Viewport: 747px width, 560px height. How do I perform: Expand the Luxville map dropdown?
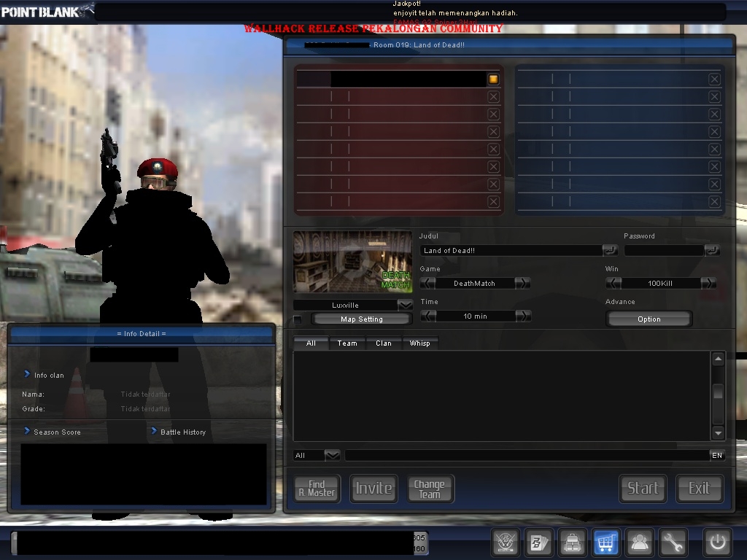(405, 306)
